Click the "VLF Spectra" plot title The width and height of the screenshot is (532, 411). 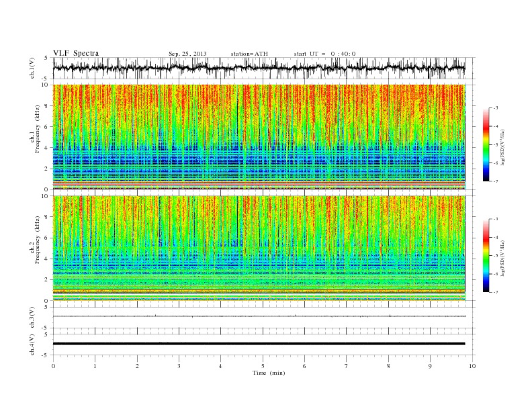76,53
